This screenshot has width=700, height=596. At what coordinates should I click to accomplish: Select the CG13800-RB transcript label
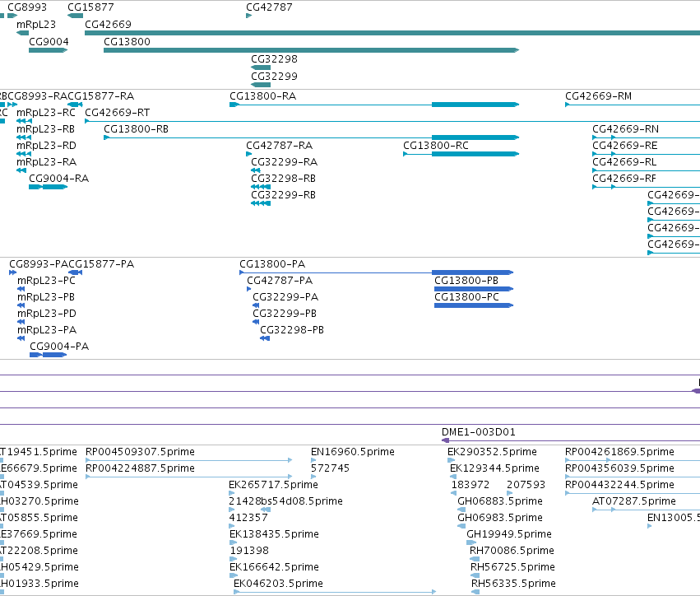(x=137, y=129)
